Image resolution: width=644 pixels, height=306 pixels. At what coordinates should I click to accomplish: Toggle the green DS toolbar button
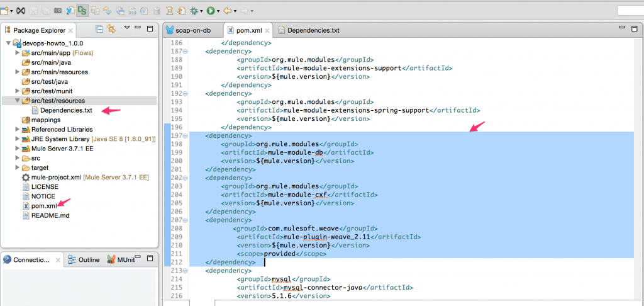pyautogui.click(x=82, y=11)
